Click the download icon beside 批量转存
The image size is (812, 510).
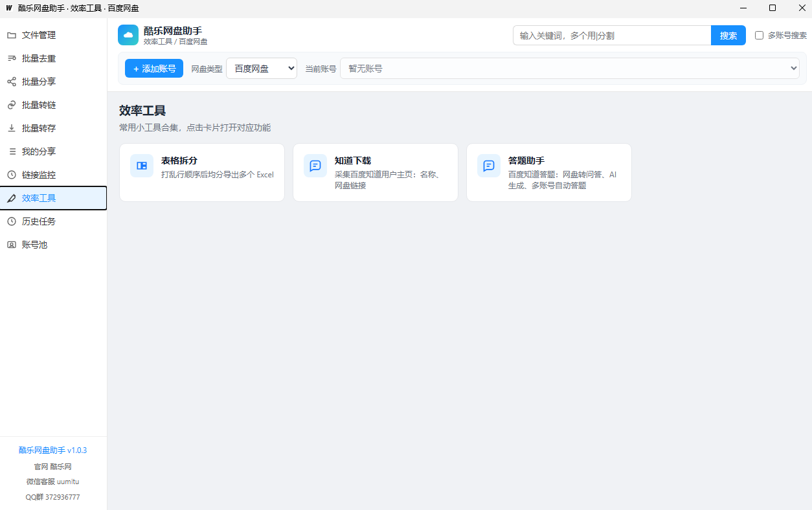point(11,128)
